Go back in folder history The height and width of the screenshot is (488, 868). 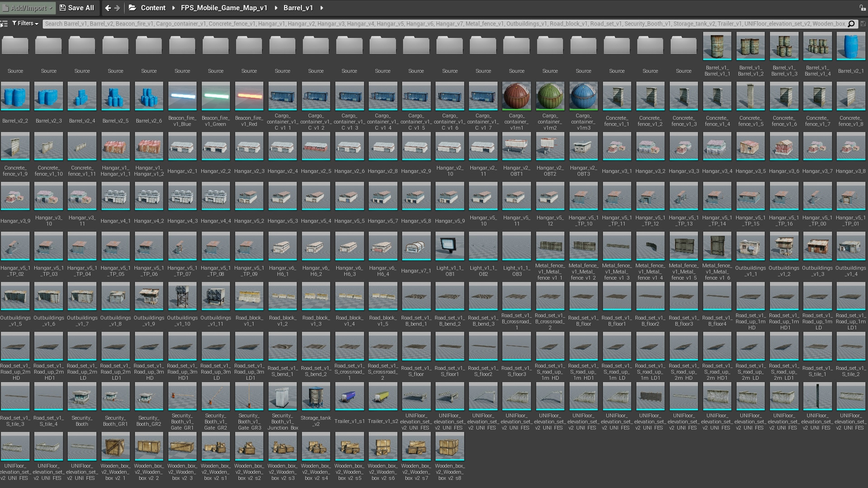(108, 8)
